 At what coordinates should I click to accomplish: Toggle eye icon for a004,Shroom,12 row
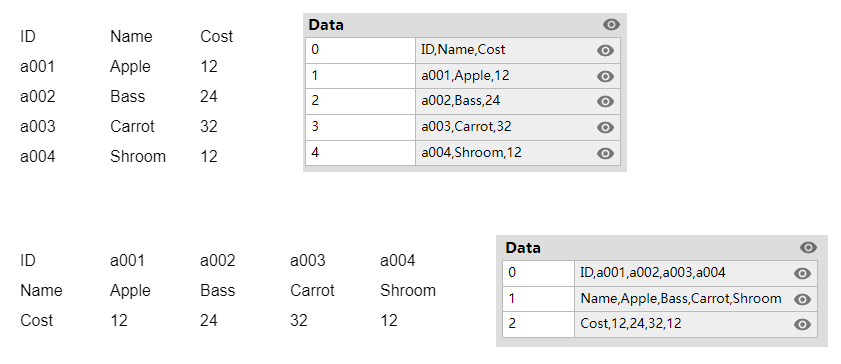click(605, 153)
